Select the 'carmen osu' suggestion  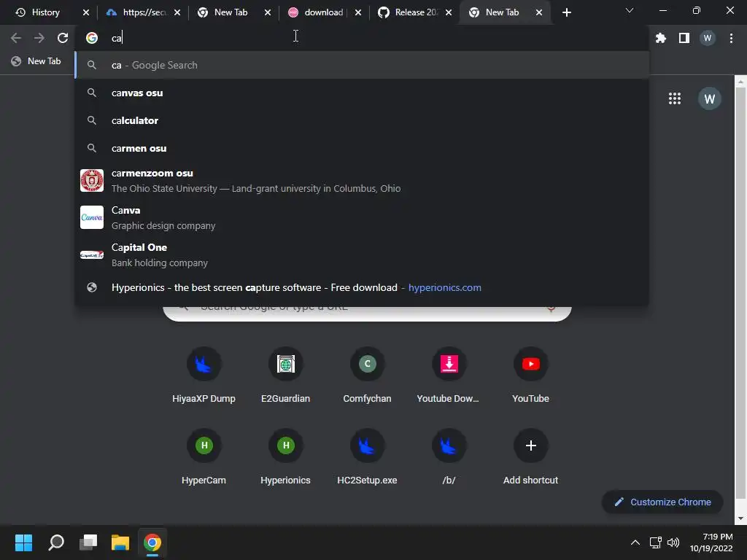(362, 148)
